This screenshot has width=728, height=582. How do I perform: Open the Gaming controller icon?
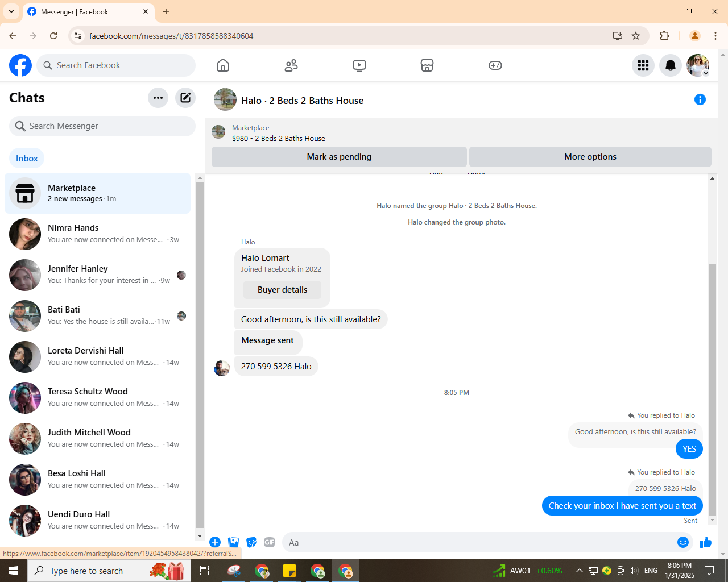tap(495, 65)
